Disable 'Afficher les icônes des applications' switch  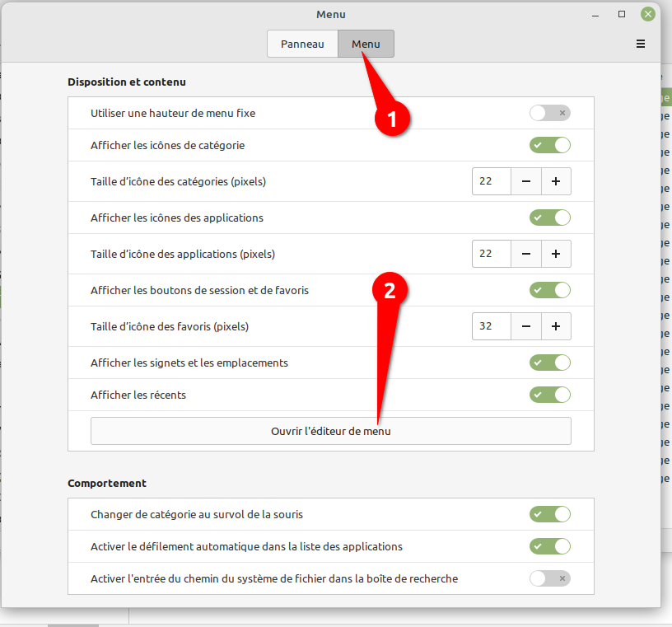(549, 218)
